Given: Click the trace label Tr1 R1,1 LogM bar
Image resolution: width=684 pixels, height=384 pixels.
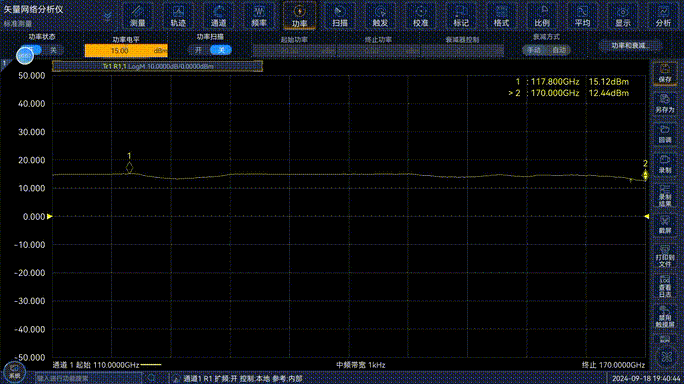Looking at the screenshot, I should [157, 66].
